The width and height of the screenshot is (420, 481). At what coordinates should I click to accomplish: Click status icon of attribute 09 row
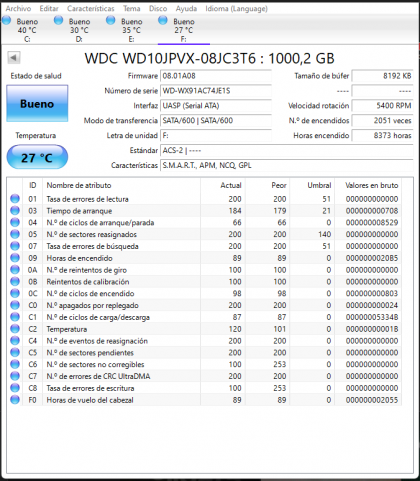15,258
